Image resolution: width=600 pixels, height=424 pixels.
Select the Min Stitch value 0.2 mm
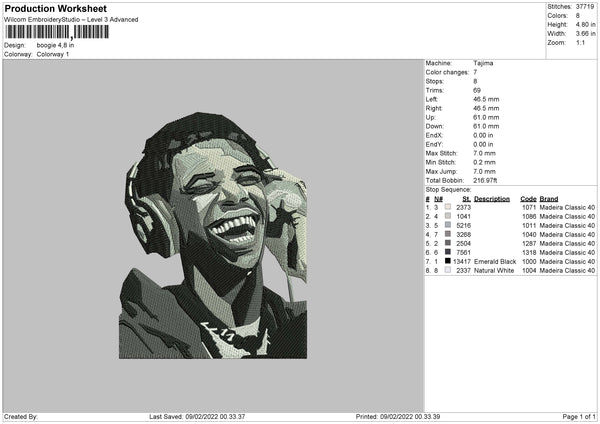484,162
